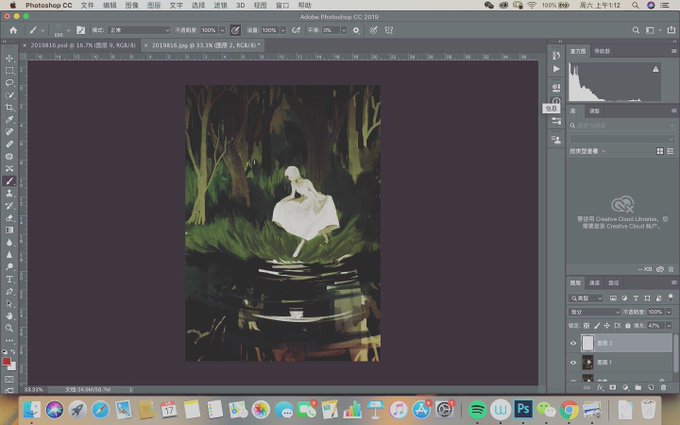Add layer style with fx icon
680x425 pixels.
[601, 387]
